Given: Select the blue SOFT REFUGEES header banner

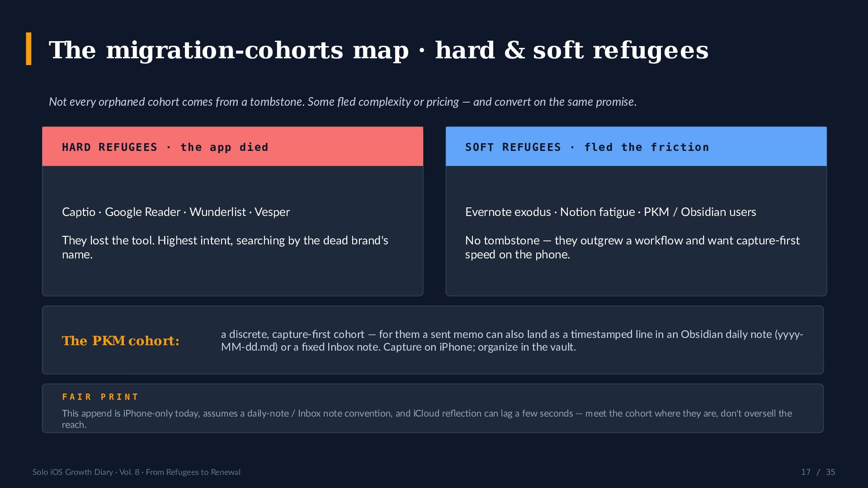Looking at the screenshot, I should click(636, 146).
